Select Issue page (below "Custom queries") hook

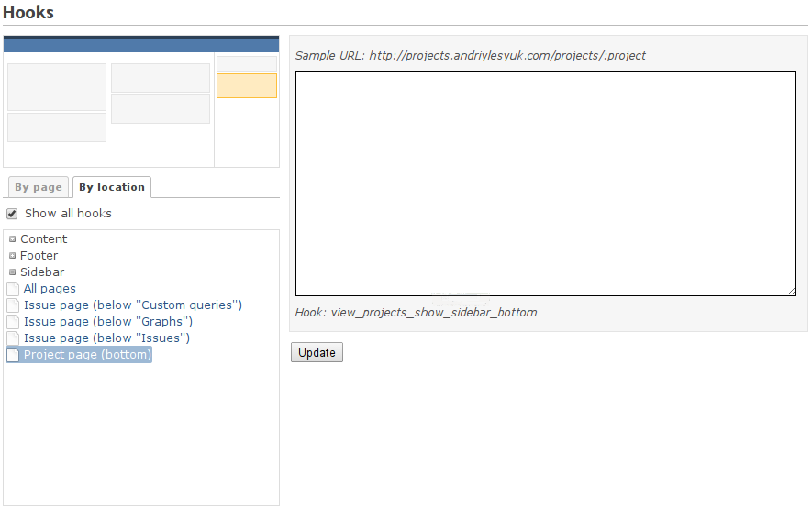click(x=132, y=305)
